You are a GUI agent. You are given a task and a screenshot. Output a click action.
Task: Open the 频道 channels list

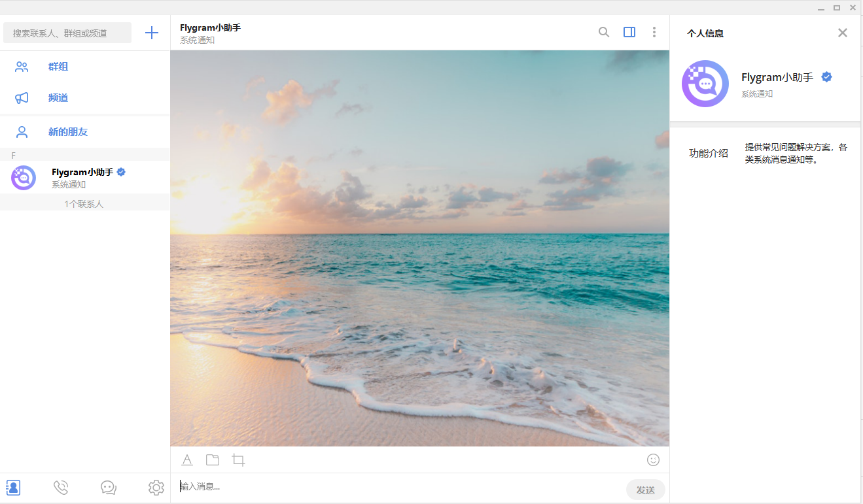coord(58,98)
